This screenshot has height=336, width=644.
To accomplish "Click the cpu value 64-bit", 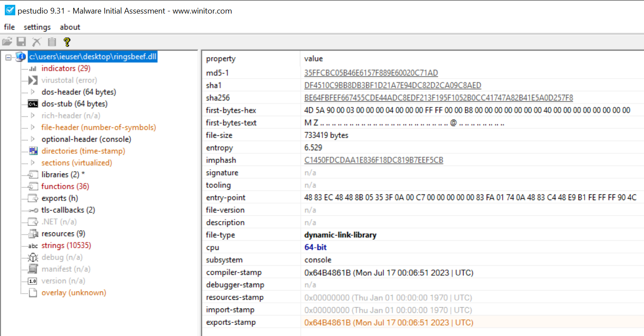I will [x=315, y=247].
